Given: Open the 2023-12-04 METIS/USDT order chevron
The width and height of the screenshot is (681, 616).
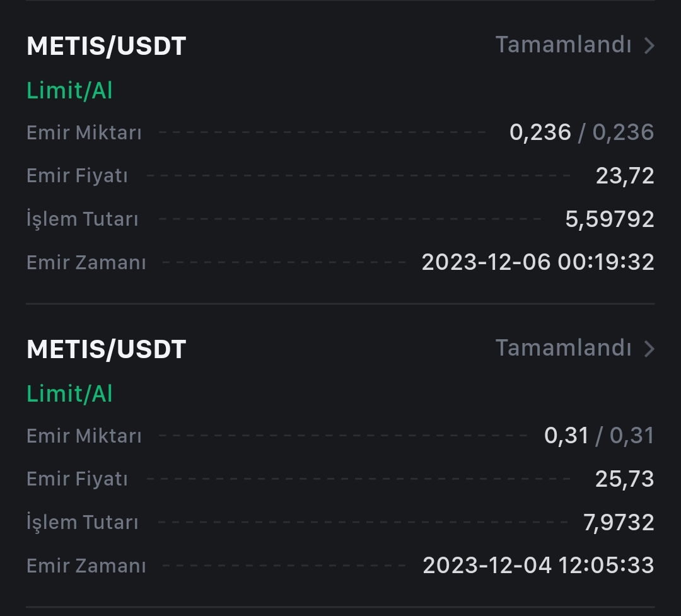Looking at the screenshot, I should point(649,349).
